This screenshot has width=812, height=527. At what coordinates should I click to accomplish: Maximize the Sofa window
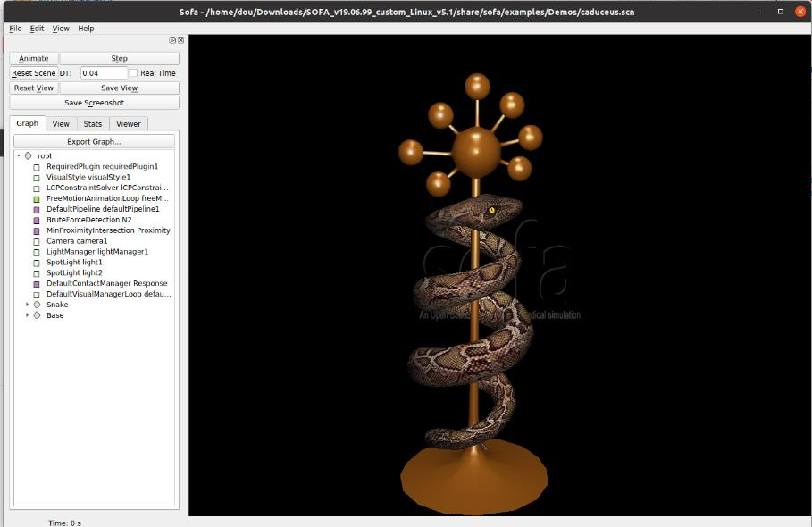click(781, 12)
